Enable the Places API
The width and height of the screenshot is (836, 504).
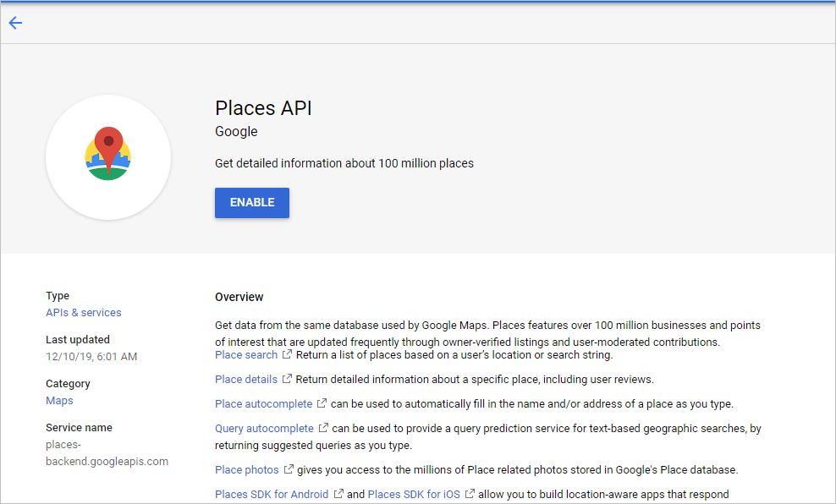pyautogui.click(x=251, y=202)
